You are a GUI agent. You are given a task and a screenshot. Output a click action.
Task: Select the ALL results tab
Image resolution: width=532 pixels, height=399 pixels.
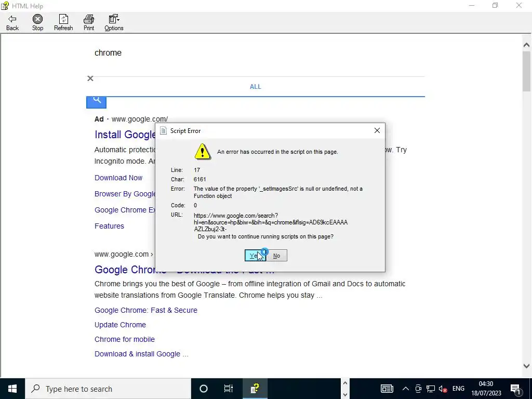pos(256,87)
